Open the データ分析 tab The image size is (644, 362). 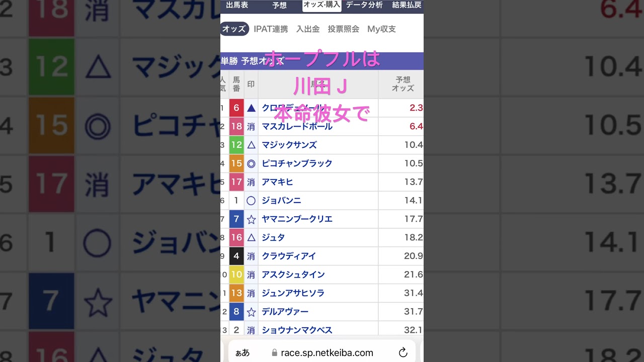coord(364,6)
